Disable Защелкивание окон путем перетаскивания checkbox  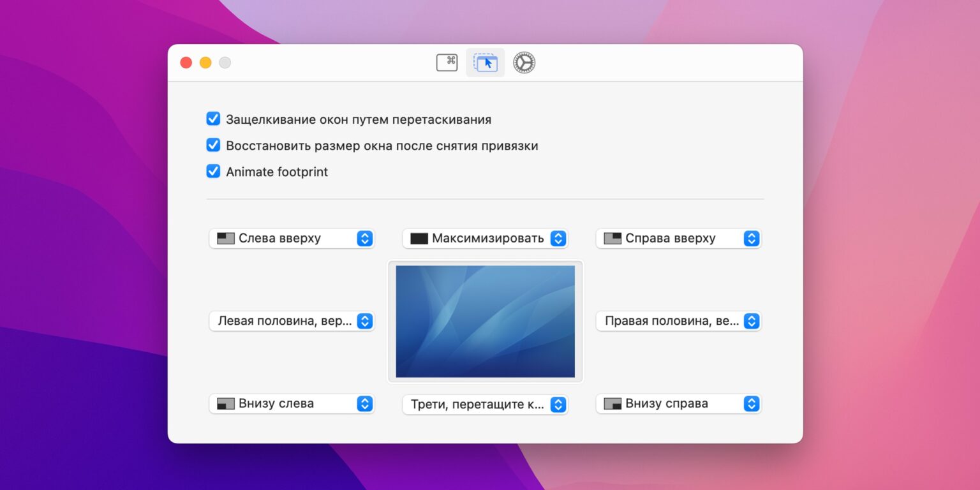[x=213, y=119]
